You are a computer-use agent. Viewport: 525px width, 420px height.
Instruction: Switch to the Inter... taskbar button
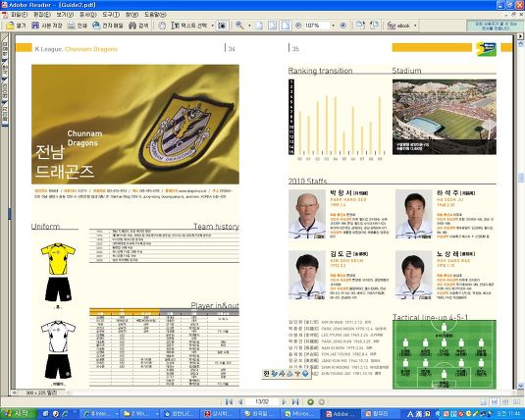(100, 414)
